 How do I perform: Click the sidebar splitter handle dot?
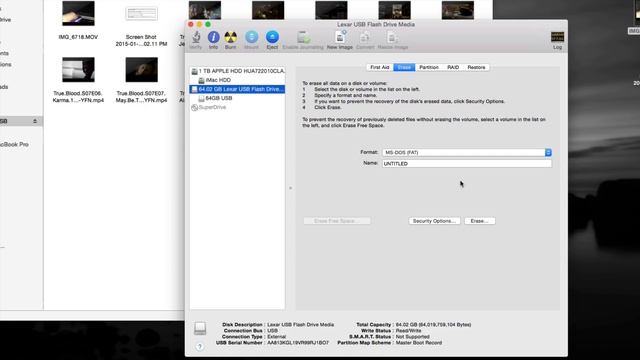(290, 188)
